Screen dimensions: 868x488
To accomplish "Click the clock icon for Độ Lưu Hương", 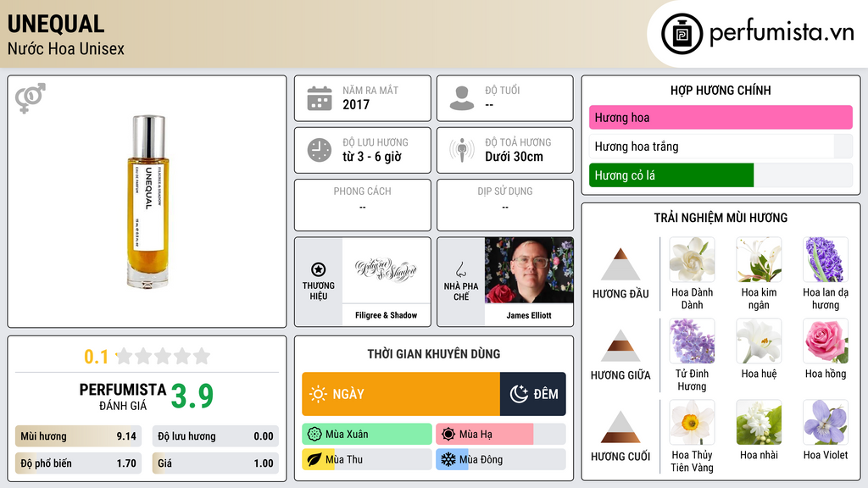I will pyautogui.click(x=320, y=150).
